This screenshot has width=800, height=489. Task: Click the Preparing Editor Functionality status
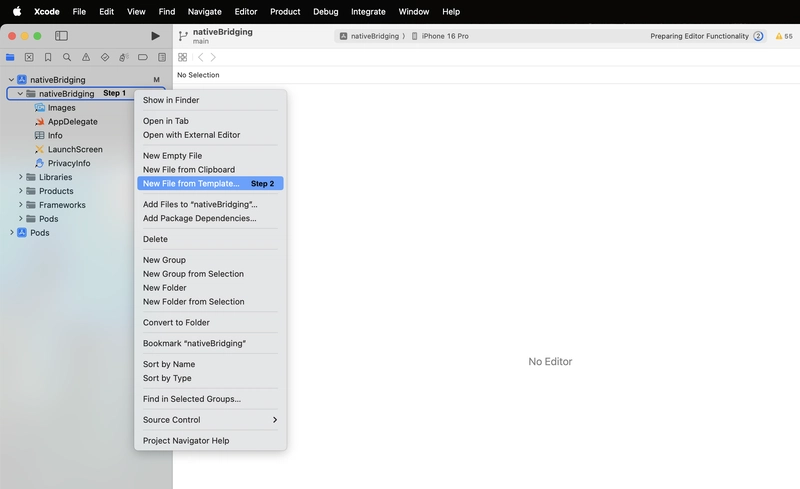(x=699, y=36)
